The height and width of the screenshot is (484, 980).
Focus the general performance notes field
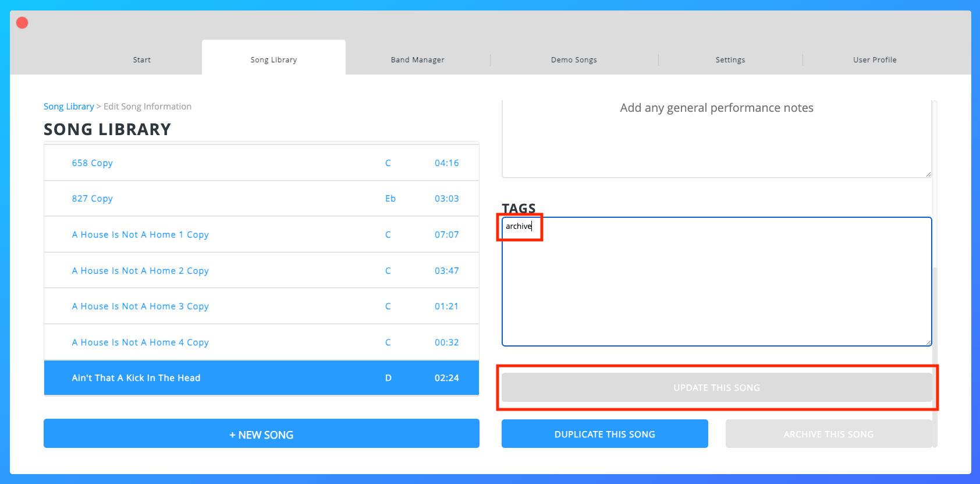[x=716, y=139]
